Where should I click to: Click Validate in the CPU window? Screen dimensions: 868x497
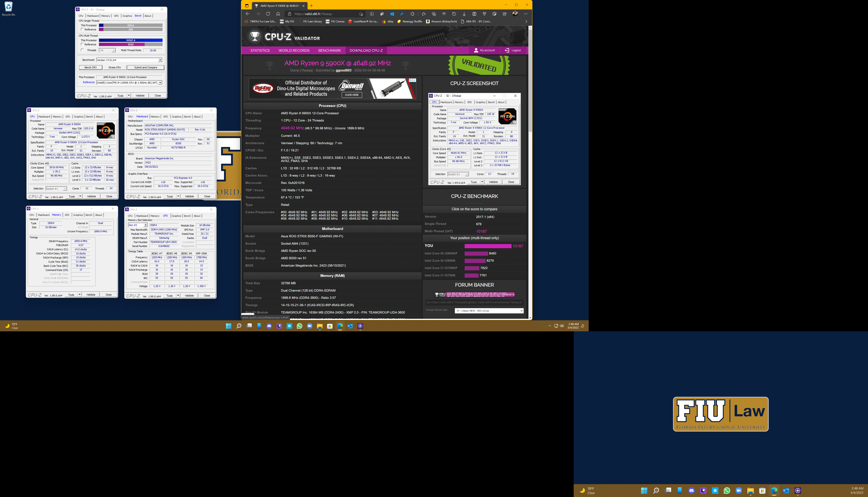pyautogui.click(x=91, y=197)
